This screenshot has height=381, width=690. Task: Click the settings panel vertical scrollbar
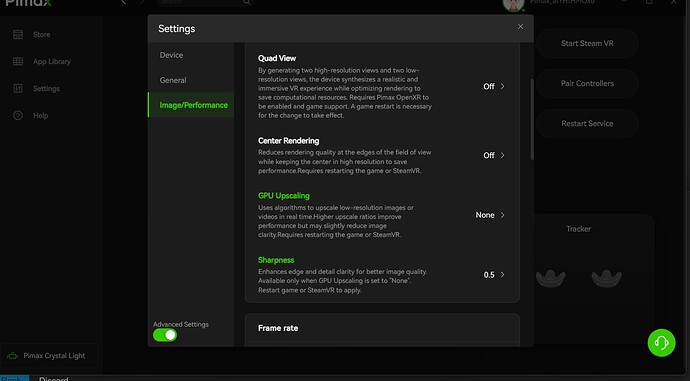(x=532, y=119)
